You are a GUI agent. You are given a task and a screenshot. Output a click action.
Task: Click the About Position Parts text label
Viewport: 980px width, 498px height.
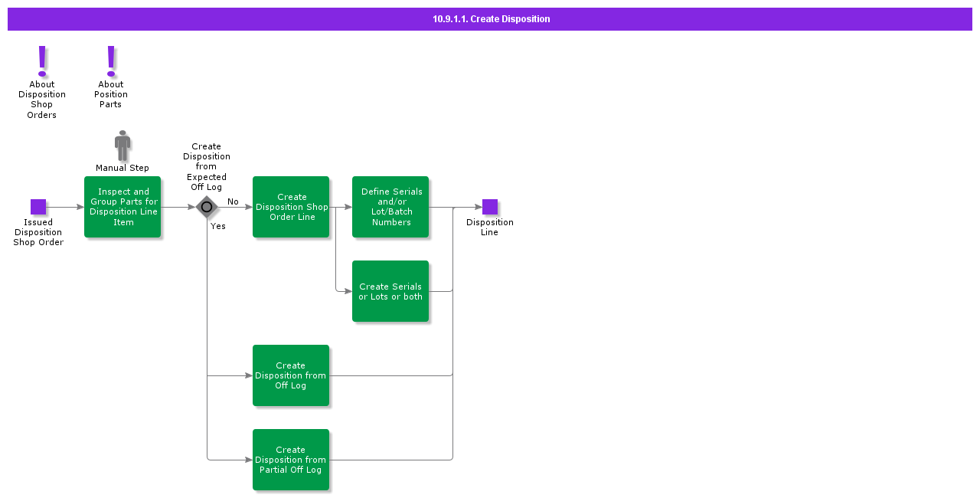click(111, 94)
